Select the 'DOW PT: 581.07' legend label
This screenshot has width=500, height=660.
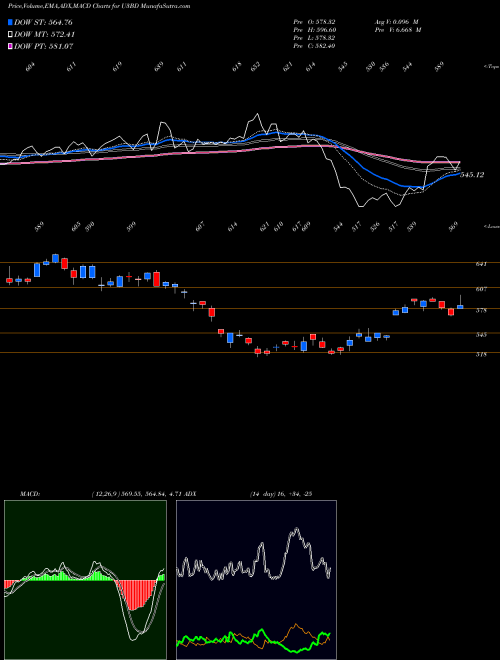click(44, 46)
